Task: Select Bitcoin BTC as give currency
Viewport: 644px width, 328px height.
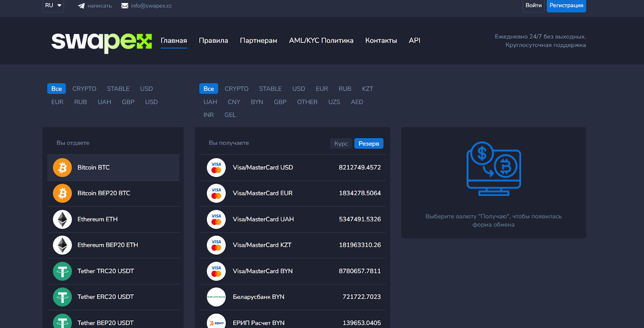Action: pos(113,167)
